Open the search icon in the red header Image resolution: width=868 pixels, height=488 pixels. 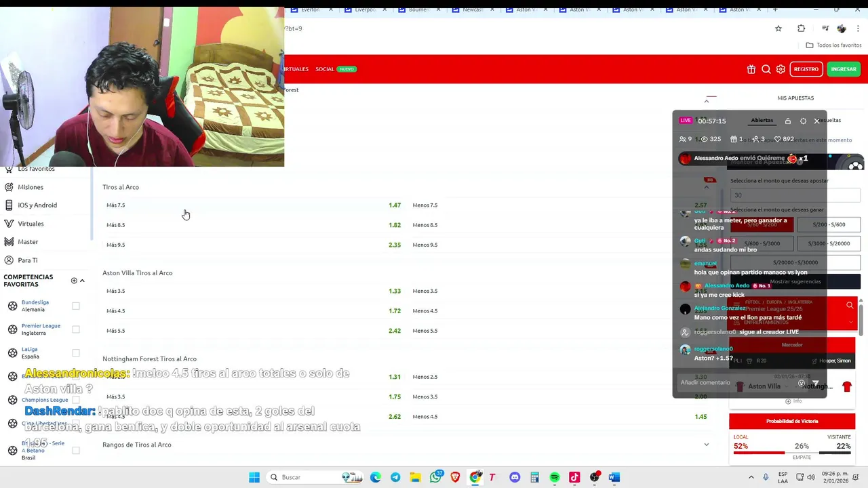click(x=766, y=69)
